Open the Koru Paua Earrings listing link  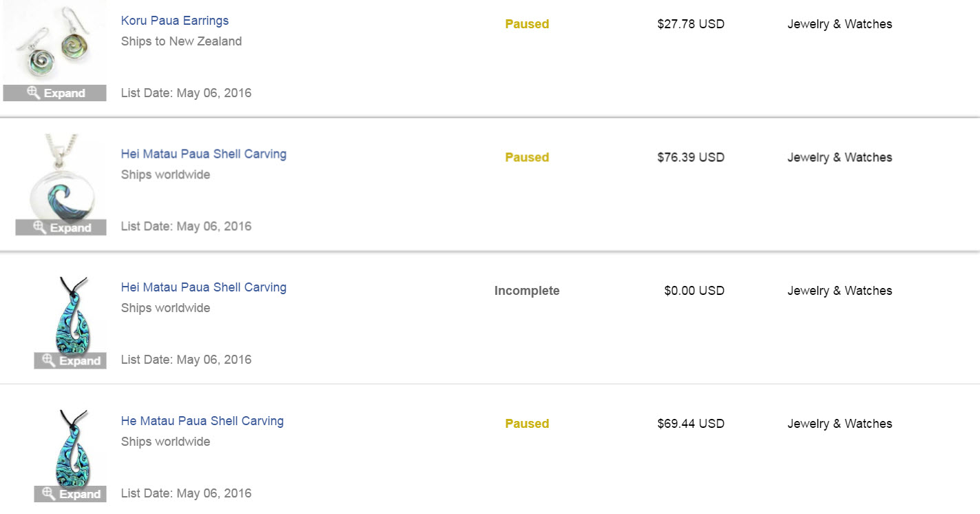tap(175, 21)
